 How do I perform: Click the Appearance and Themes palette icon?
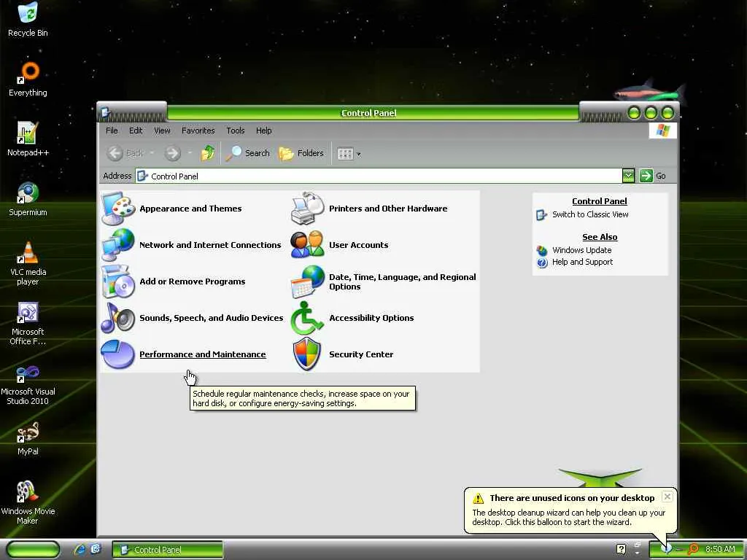[x=117, y=209]
